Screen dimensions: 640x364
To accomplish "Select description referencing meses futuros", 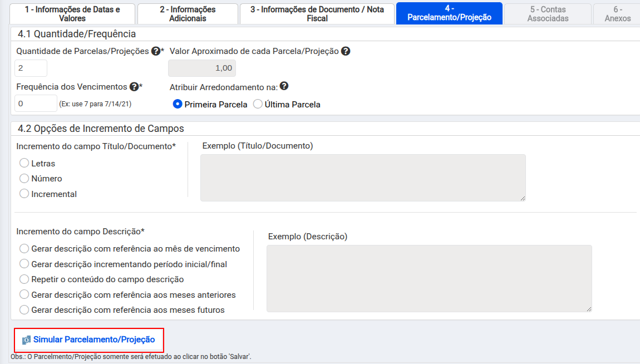I will 24,309.
